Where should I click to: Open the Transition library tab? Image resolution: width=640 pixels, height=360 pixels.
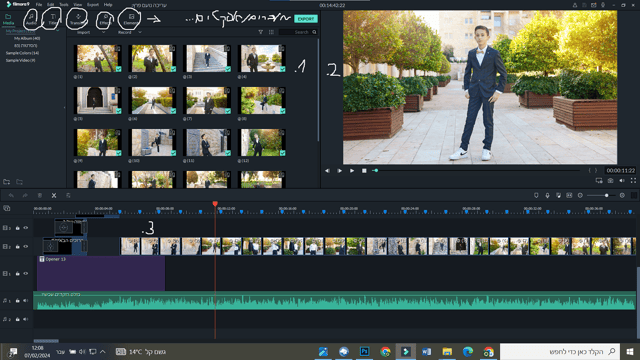[77, 19]
